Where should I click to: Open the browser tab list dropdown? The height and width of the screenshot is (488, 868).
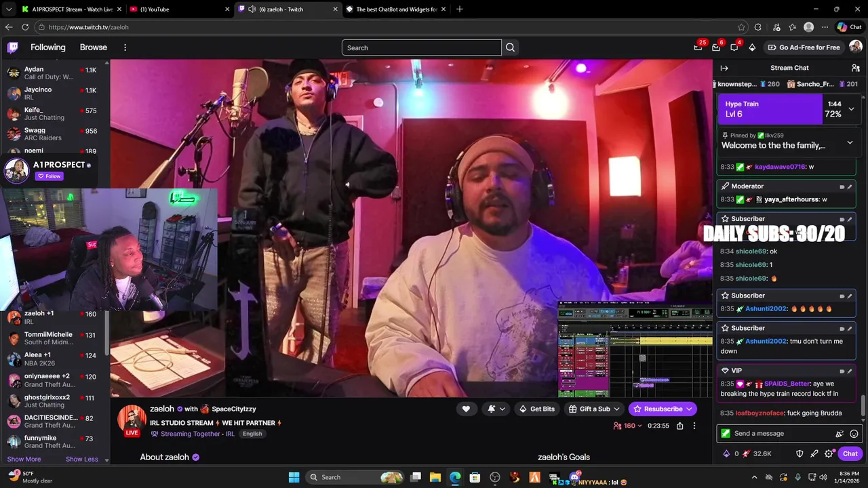tap(8, 9)
